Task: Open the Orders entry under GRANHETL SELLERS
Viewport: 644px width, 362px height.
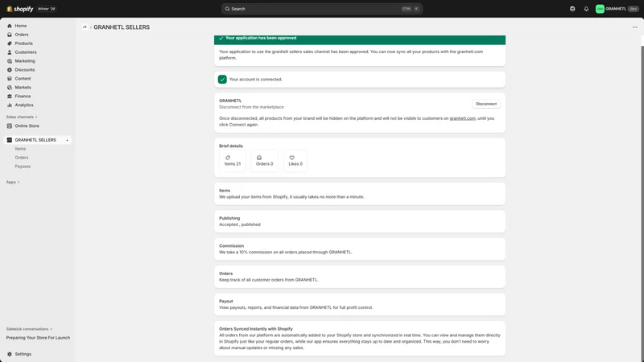Action: coord(22,158)
